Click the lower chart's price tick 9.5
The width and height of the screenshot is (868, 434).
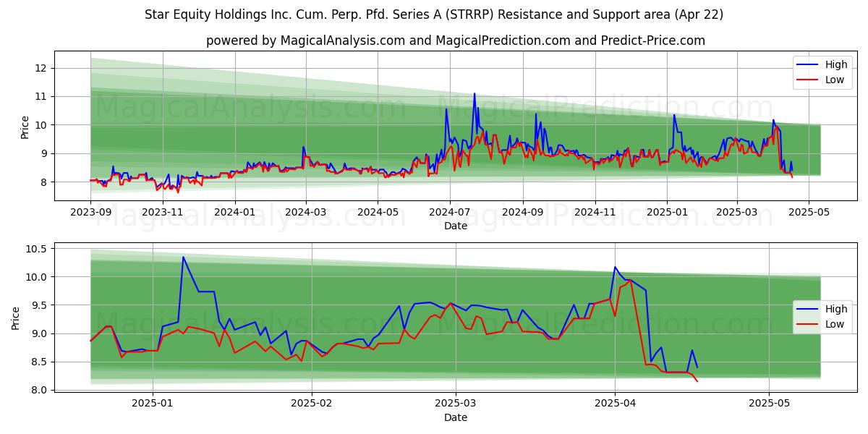click(39, 305)
